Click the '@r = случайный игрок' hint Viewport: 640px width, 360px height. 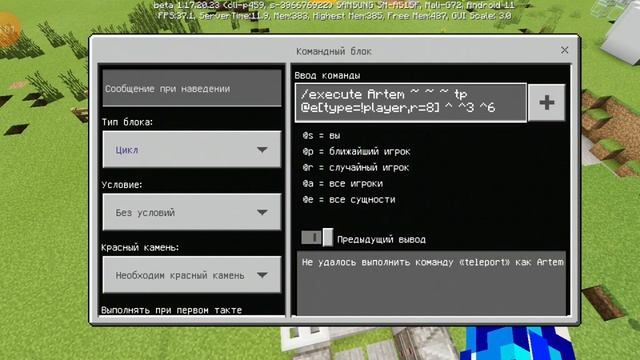pyautogui.click(x=356, y=168)
